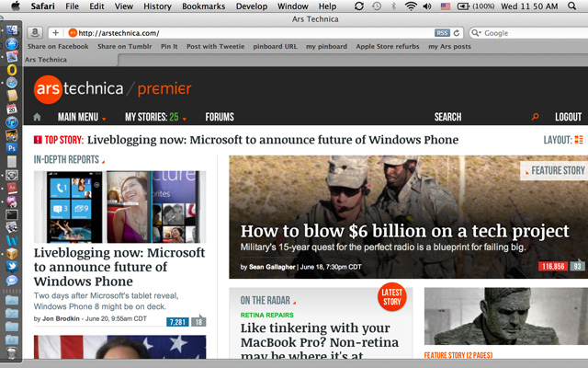Open the History menu
The height and width of the screenshot is (368, 588).
pyautogui.click(x=157, y=6)
